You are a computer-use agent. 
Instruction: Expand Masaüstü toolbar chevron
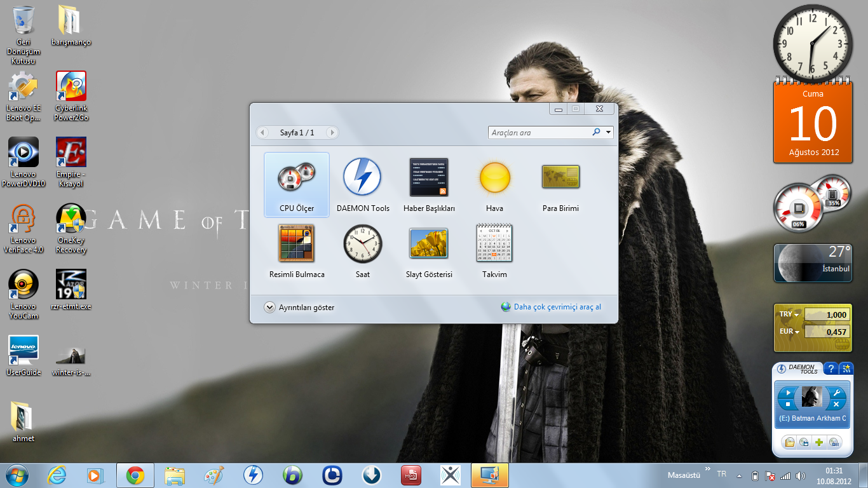point(708,468)
